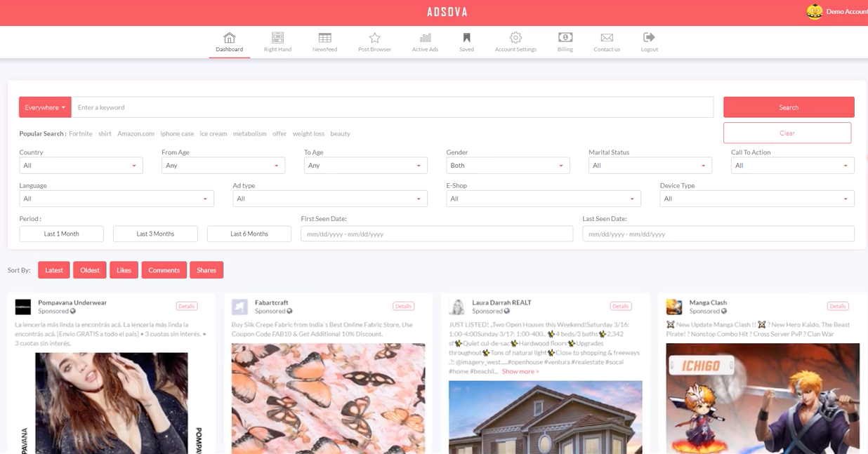The width and height of the screenshot is (868, 454).
Task: Sort ads by Likes
Action: [x=124, y=270]
